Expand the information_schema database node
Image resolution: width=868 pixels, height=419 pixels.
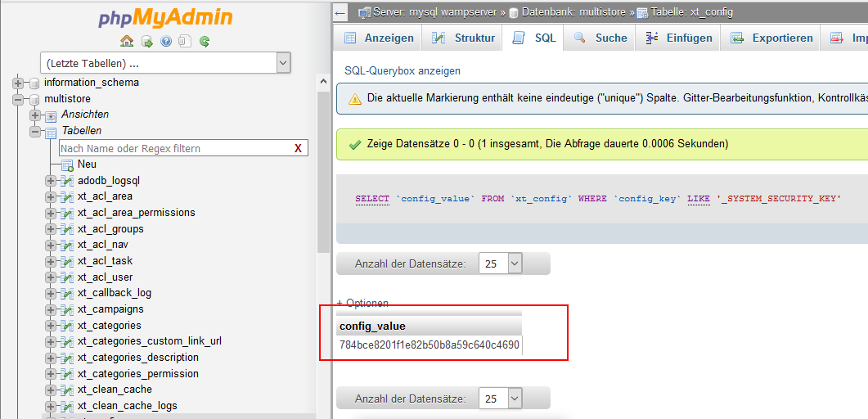(18, 83)
